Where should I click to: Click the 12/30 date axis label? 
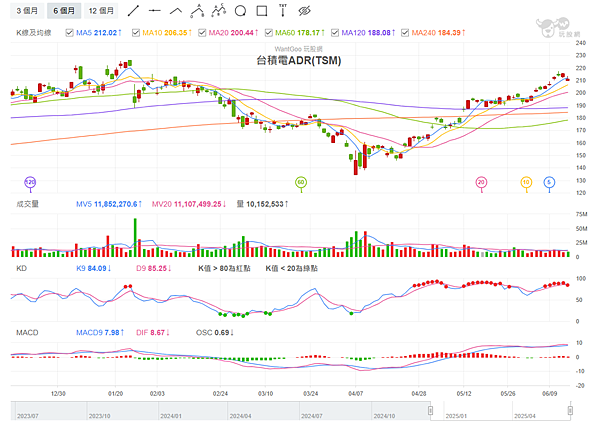click(x=58, y=393)
